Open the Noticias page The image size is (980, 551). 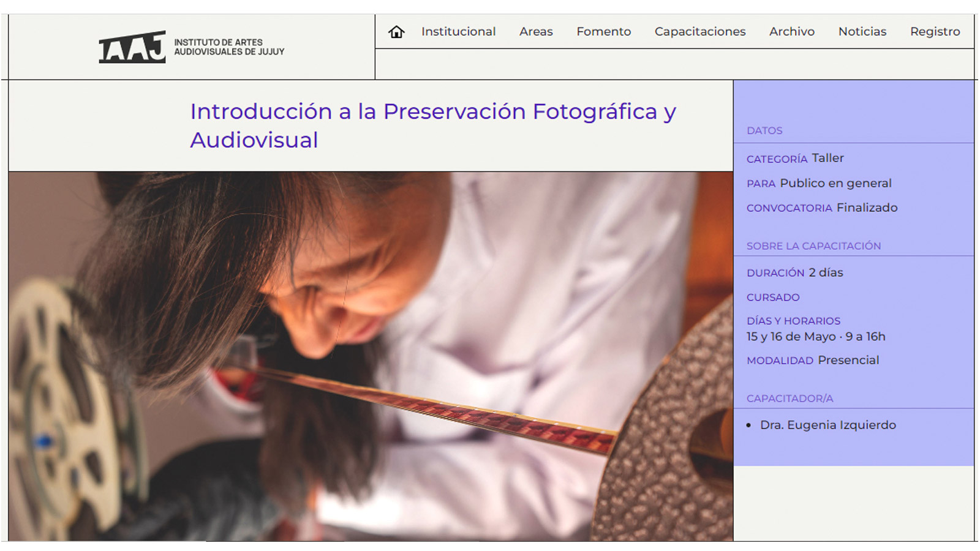coord(862,32)
